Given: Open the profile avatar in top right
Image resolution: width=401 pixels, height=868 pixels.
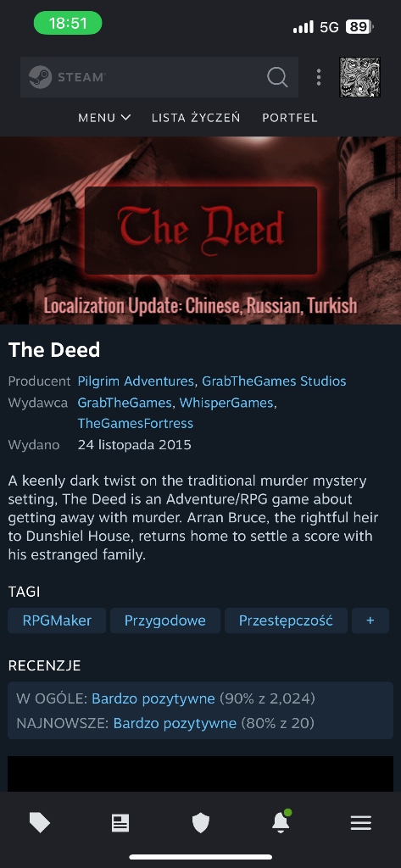Looking at the screenshot, I should tap(360, 77).
